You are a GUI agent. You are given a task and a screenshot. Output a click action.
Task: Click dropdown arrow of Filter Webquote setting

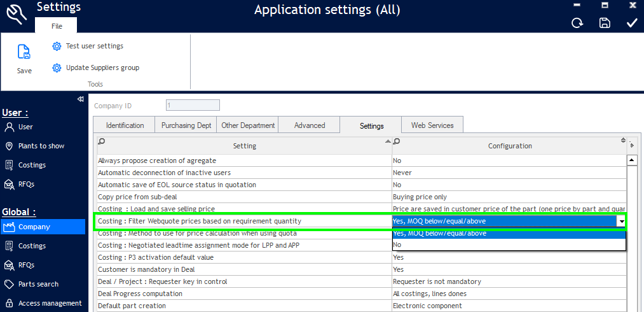[621, 222]
